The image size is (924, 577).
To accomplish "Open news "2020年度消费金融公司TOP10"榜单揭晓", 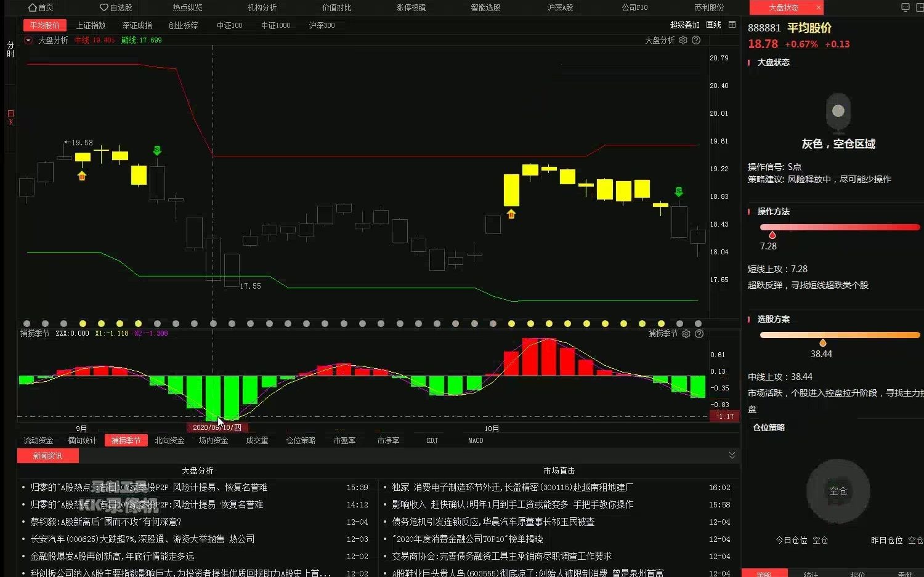I will click(x=468, y=539).
